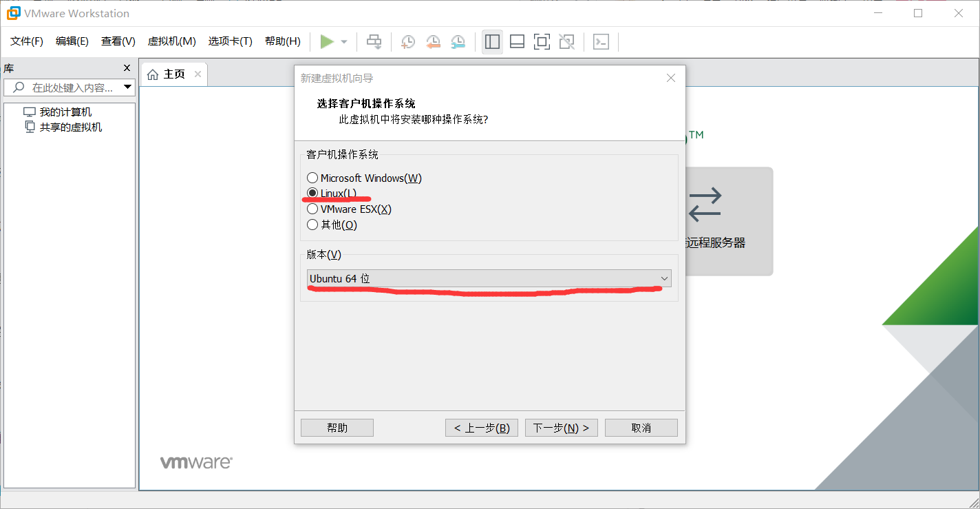Click the 下一步(N) next button
The width and height of the screenshot is (980, 509).
(x=562, y=428)
